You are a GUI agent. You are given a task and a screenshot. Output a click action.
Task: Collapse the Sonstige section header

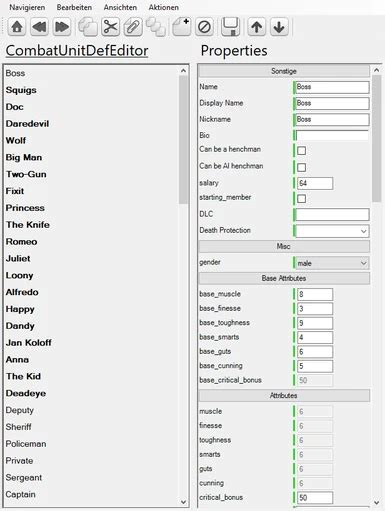click(x=284, y=71)
